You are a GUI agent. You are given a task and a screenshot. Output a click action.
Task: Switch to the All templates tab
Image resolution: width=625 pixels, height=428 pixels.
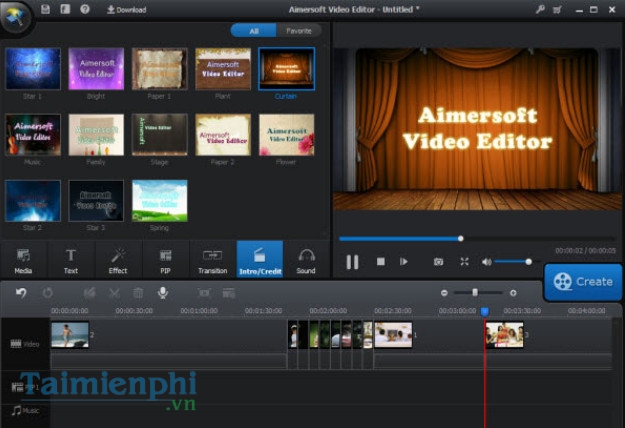click(254, 31)
